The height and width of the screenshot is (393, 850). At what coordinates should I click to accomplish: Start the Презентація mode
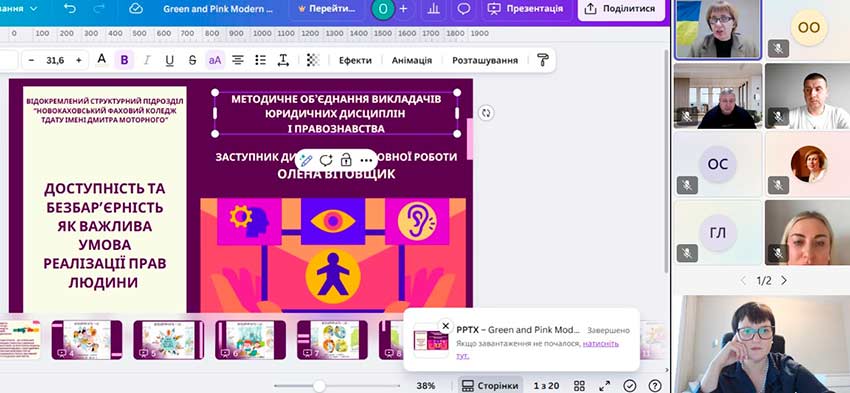click(x=525, y=9)
